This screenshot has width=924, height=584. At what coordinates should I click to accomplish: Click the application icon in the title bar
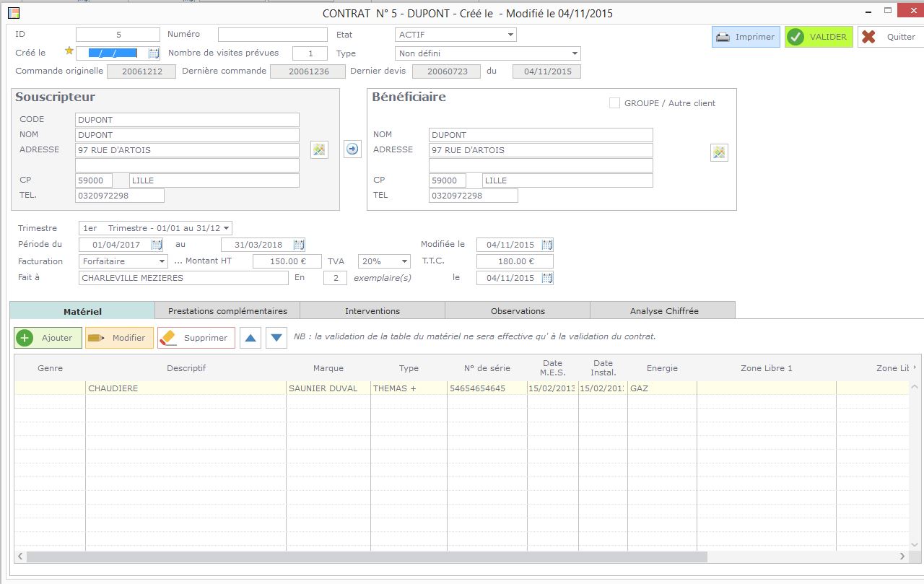(x=13, y=12)
